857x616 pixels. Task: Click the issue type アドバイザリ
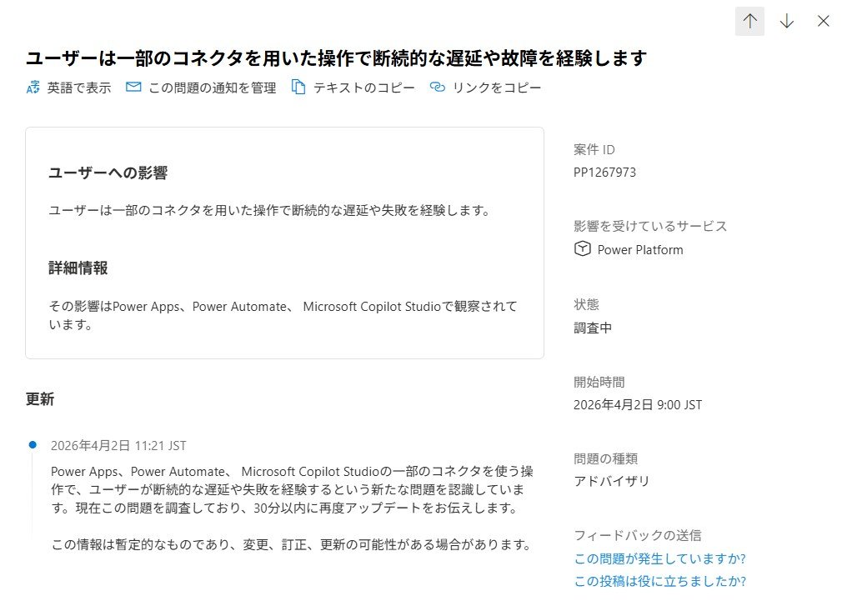[612, 481]
